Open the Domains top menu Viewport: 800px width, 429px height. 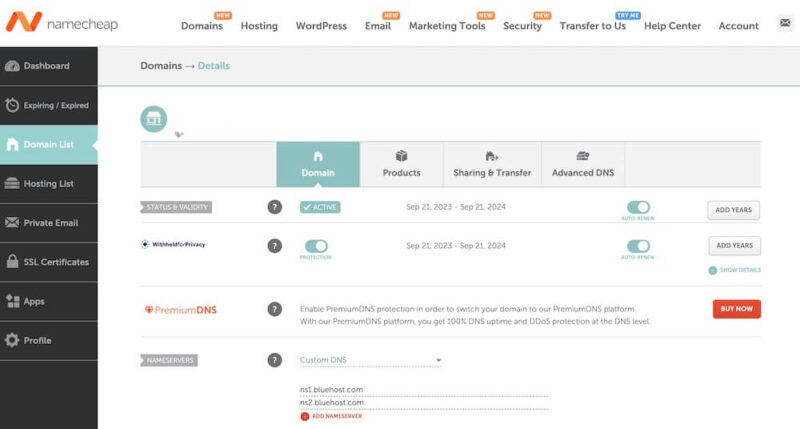click(x=202, y=26)
